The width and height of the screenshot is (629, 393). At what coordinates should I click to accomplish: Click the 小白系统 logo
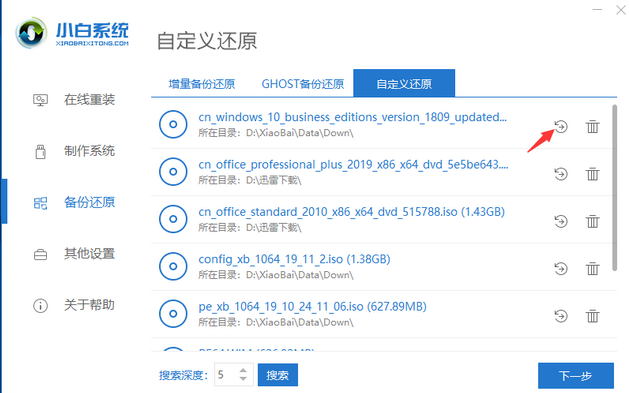72,33
